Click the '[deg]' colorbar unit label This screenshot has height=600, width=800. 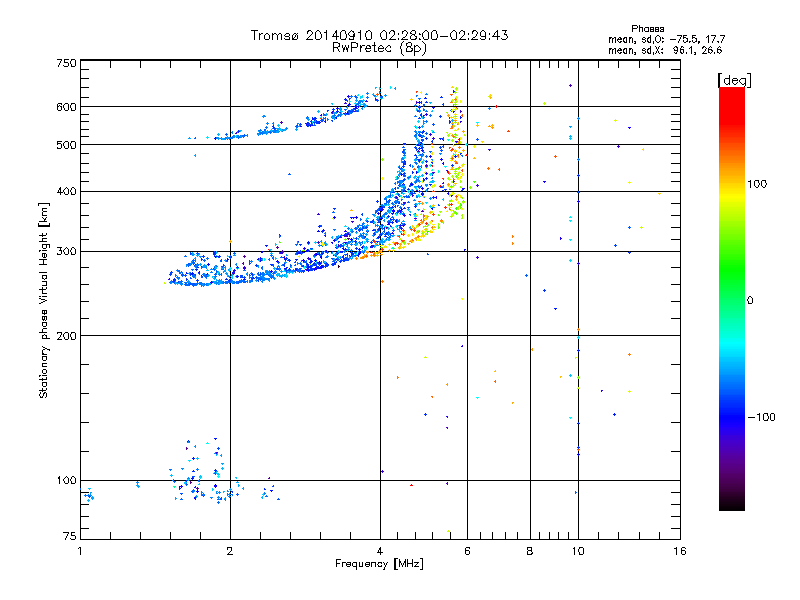[x=734, y=80]
